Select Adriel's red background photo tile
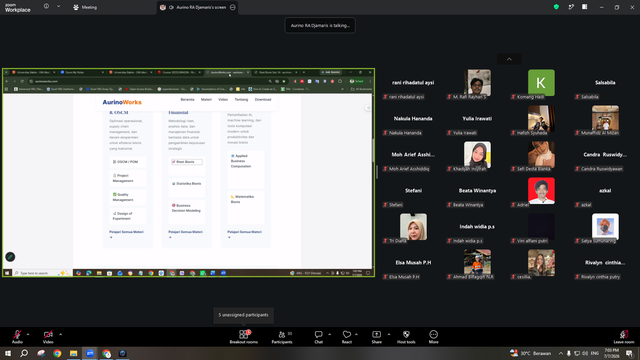This screenshot has width=640, height=360. pyautogui.click(x=541, y=191)
